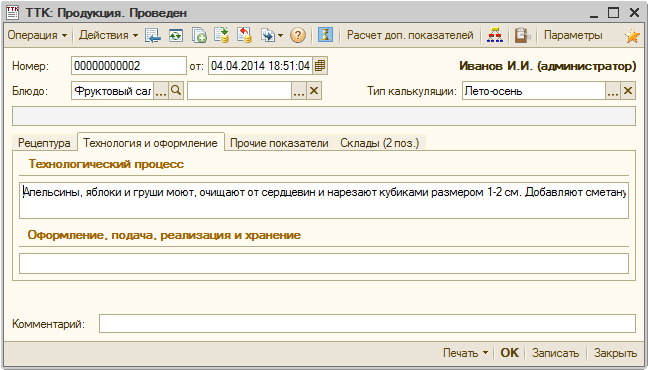Expand the Действия dropdown menu
The image size is (648, 370).
[108, 36]
